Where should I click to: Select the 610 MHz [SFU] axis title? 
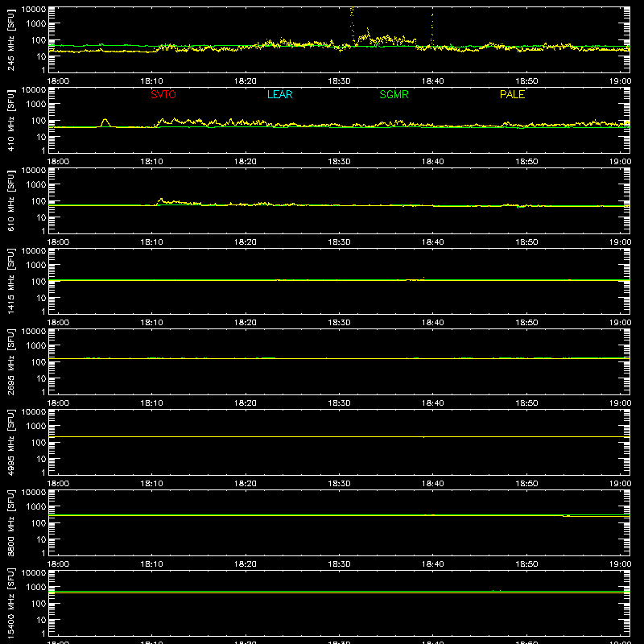pyautogui.click(x=11, y=200)
